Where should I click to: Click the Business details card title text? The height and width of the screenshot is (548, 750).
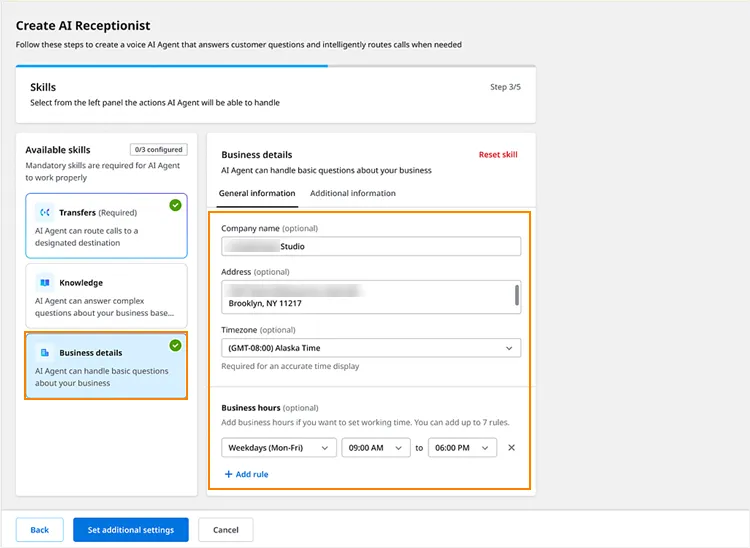click(90, 353)
